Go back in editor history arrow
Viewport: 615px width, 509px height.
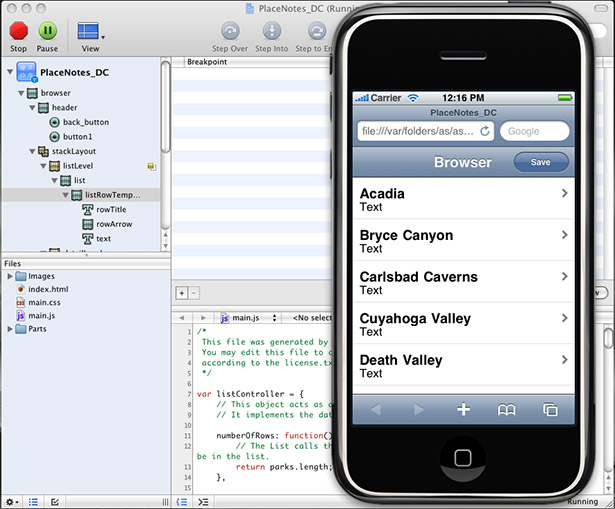coord(182,318)
